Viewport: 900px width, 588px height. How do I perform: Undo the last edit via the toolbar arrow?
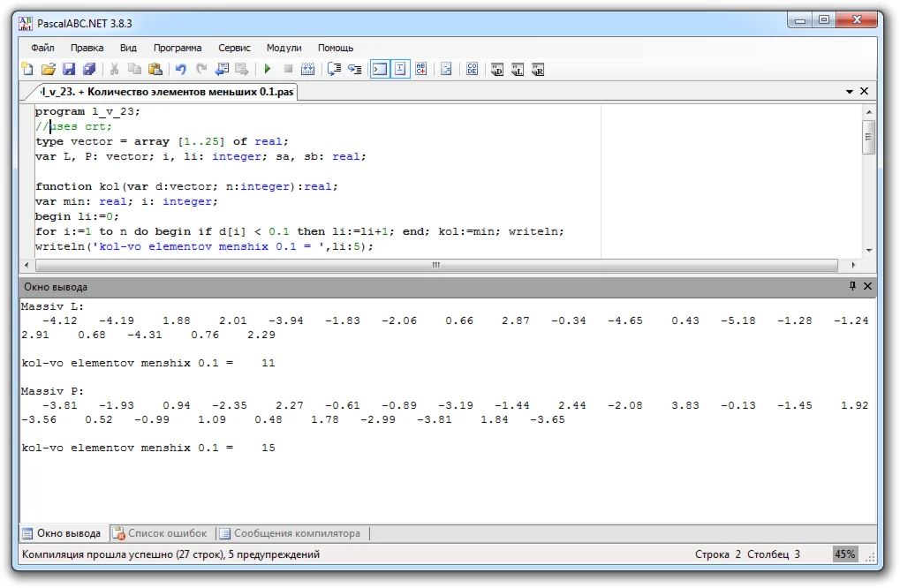coord(181,69)
